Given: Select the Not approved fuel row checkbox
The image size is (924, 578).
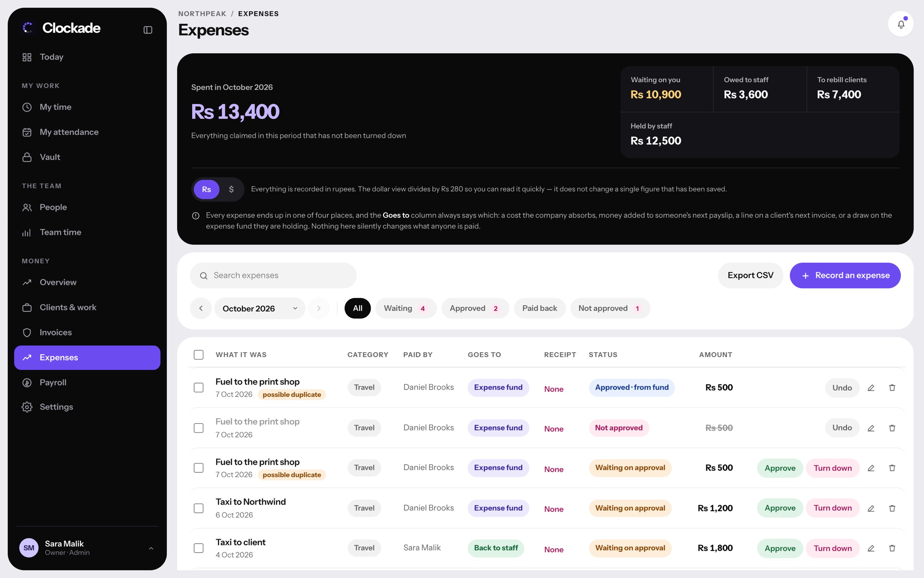Looking at the screenshot, I should [199, 428].
